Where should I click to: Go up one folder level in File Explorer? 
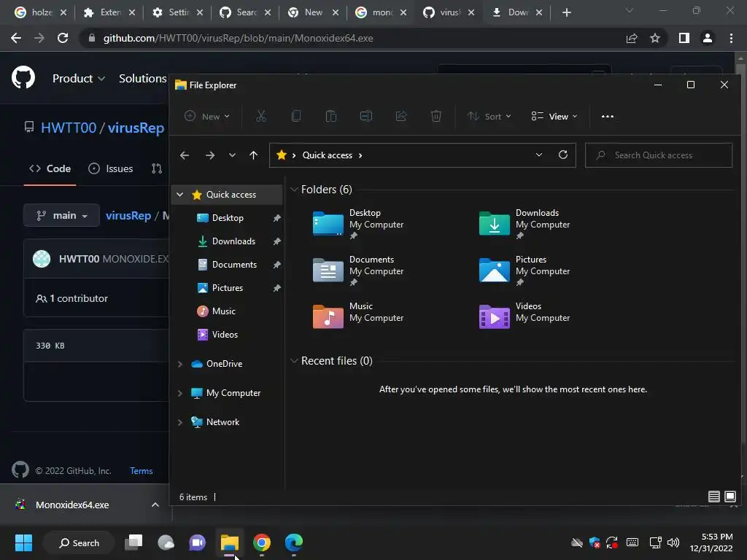point(253,155)
